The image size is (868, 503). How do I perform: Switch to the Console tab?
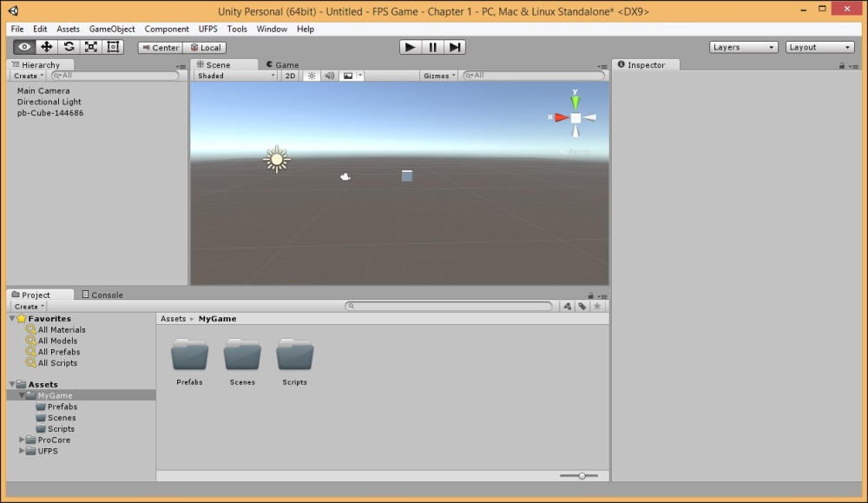[102, 295]
